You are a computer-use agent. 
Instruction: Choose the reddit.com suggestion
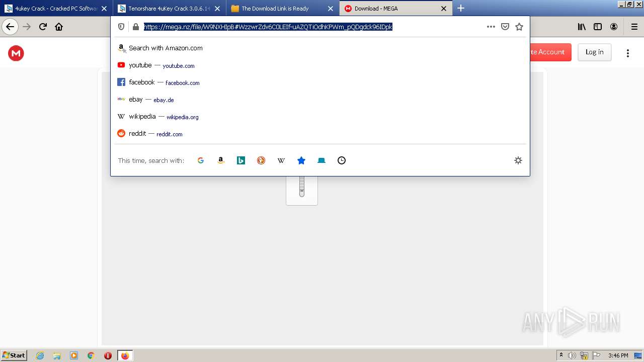point(320,134)
